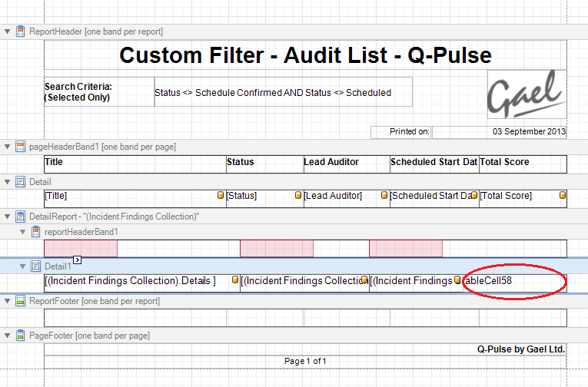Select the first pink header cell in reportHeaderBand1

click(x=81, y=248)
